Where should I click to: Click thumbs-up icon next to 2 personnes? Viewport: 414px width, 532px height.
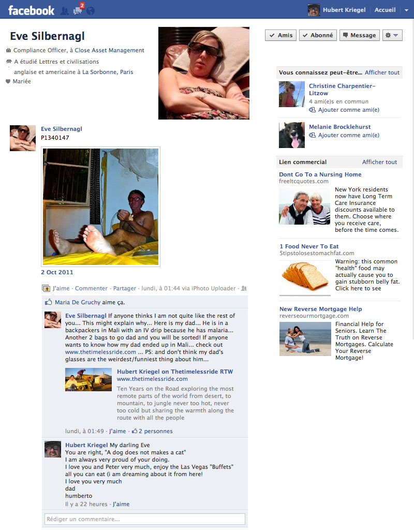[x=135, y=431]
